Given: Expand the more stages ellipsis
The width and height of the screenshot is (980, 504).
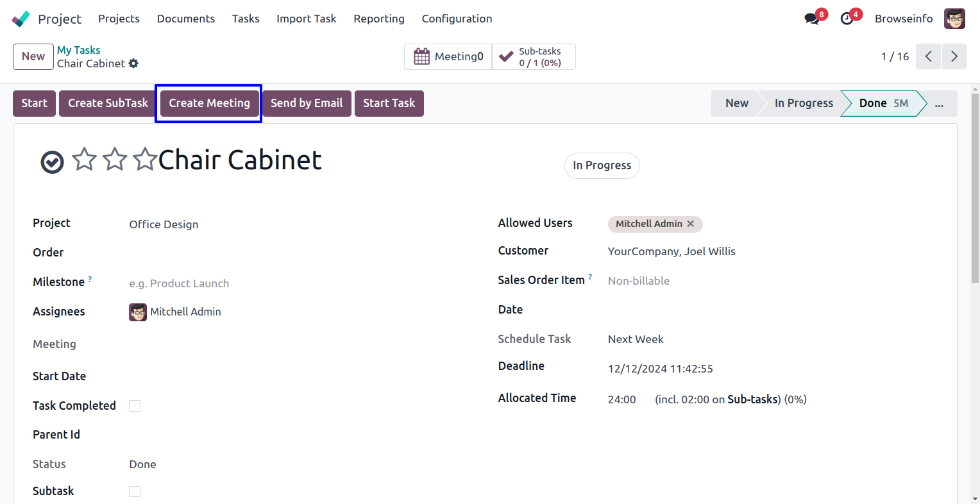Looking at the screenshot, I should [x=939, y=103].
